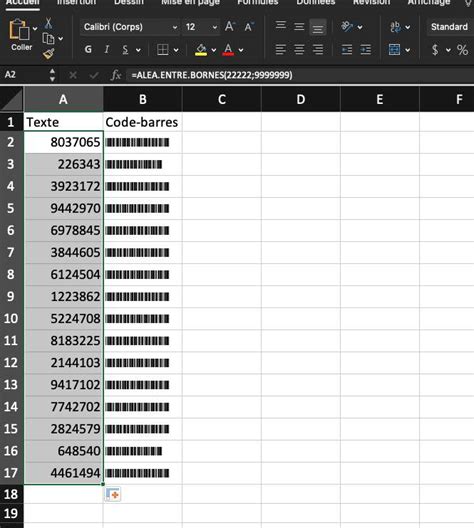Apply percent style format

(463, 50)
